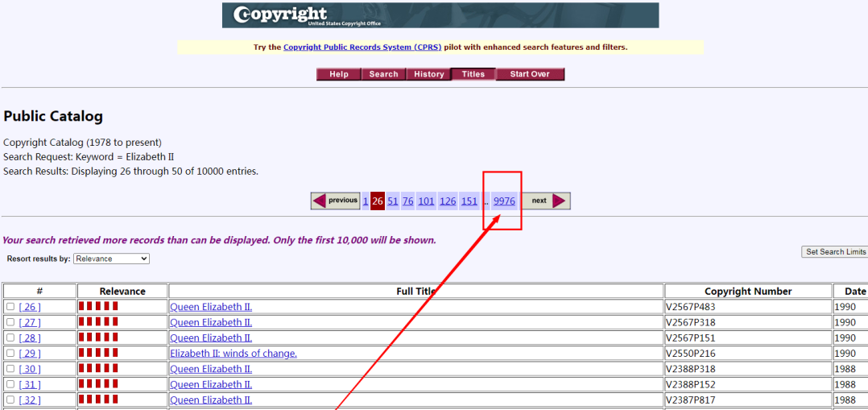Open record number [ 26 ] link

click(30, 307)
